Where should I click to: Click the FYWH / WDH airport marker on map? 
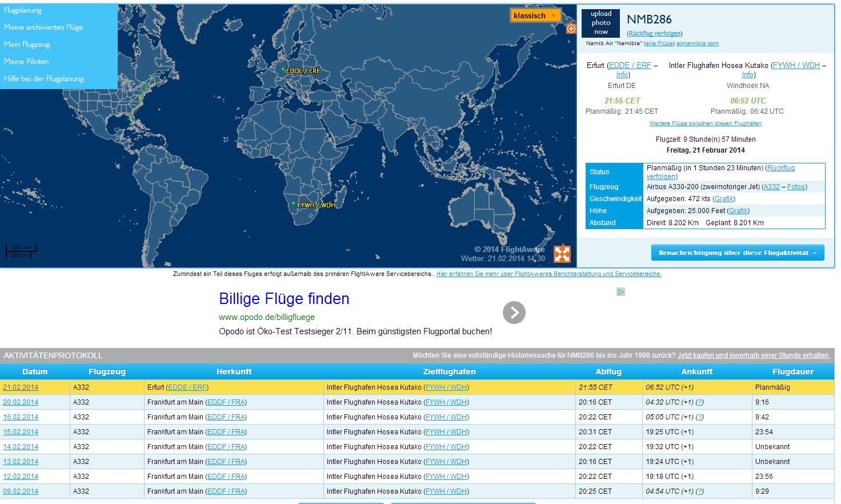[x=294, y=203]
